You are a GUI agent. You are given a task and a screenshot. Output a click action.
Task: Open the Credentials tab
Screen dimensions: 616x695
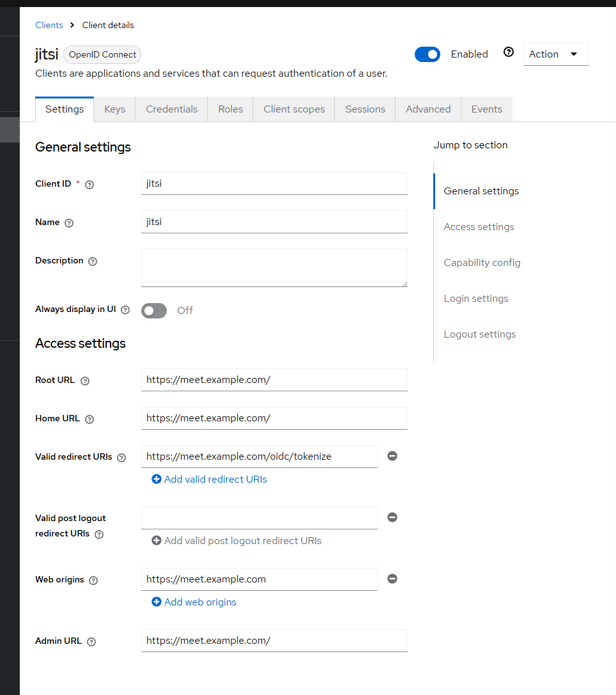pyautogui.click(x=172, y=109)
